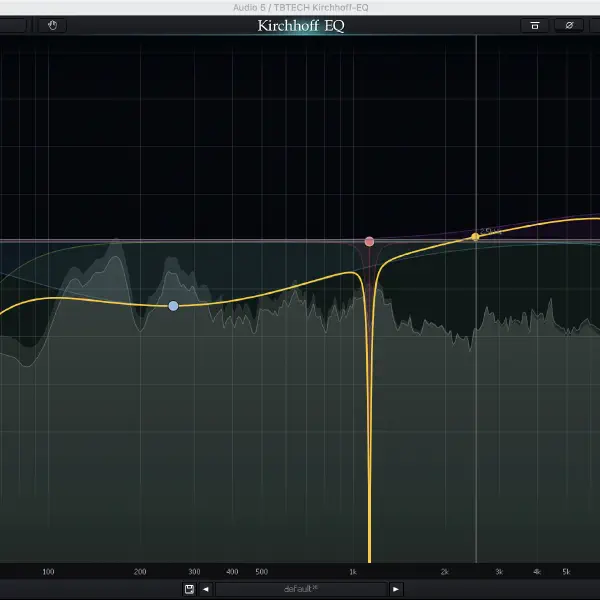600x600 pixels.
Task: Click the Audio 5 / TBTECH Kirchhoff-EQ window title
Action: [x=301, y=7]
